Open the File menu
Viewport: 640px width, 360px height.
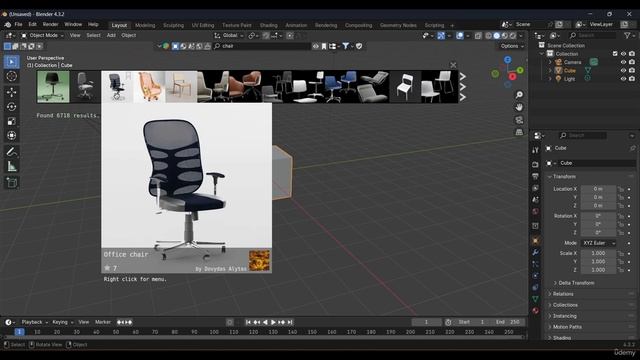[x=18, y=24]
